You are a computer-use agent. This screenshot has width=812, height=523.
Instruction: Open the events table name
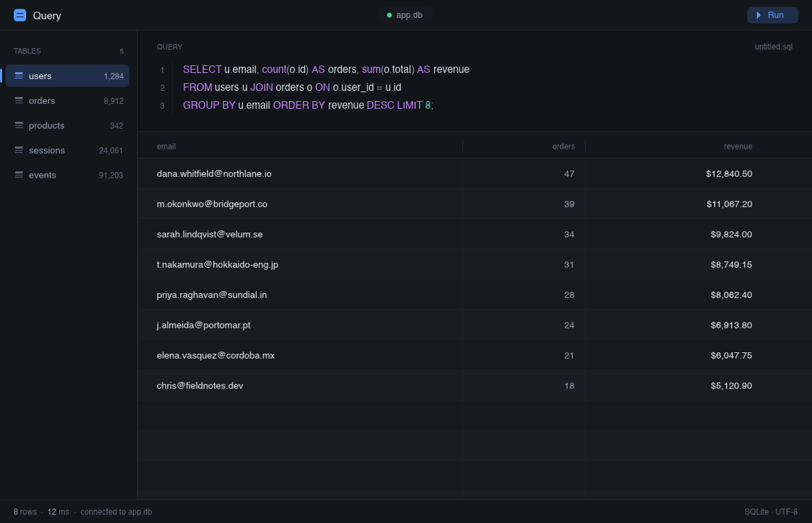point(42,175)
